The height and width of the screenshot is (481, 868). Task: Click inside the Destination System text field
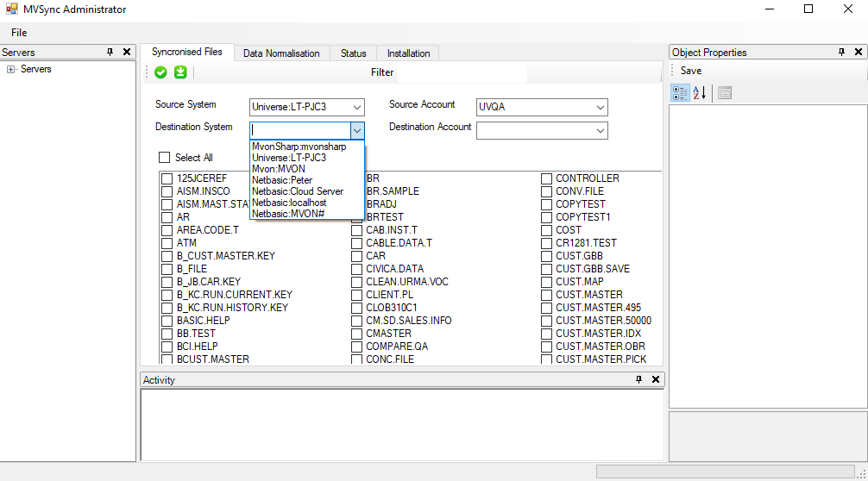(300, 130)
